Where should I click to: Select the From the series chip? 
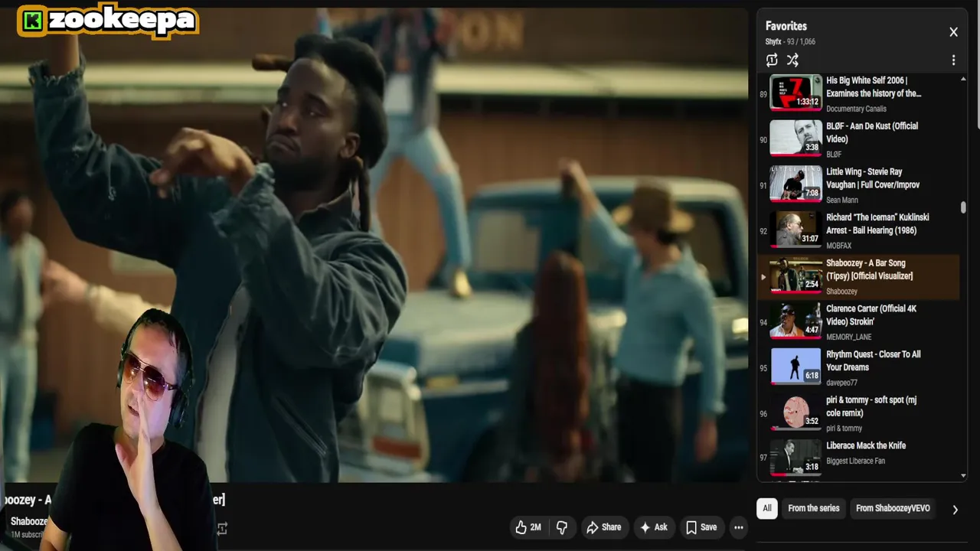813,508
